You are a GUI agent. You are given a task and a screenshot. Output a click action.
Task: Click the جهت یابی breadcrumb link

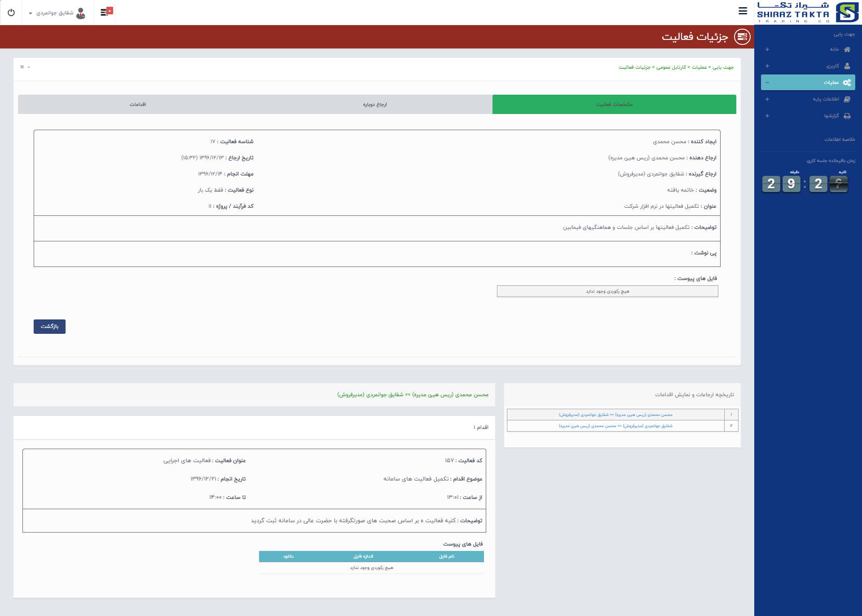723,67
